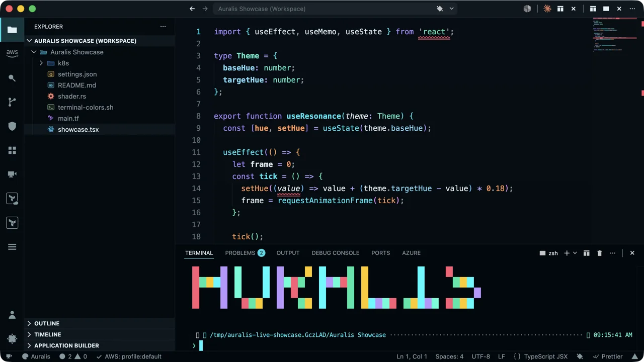Close the terminal panel
Viewport: 644px width, 362px height.
(x=632, y=253)
